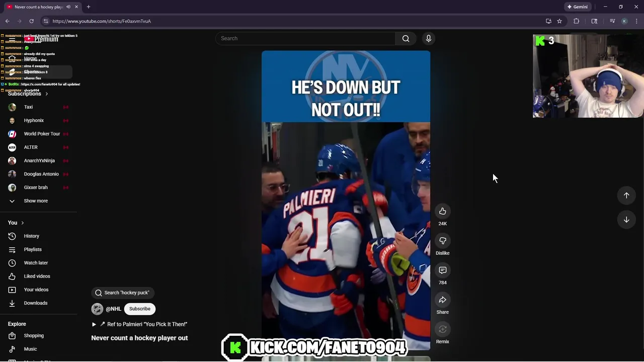Bookmark this page with the star icon
This screenshot has width=644, height=362.
pyautogui.click(x=559, y=21)
